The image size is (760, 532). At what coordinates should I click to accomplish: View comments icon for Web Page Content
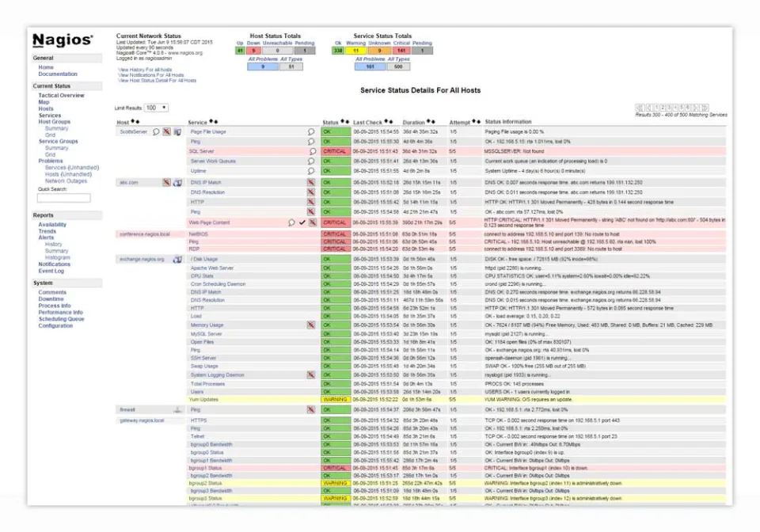coord(291,223)
